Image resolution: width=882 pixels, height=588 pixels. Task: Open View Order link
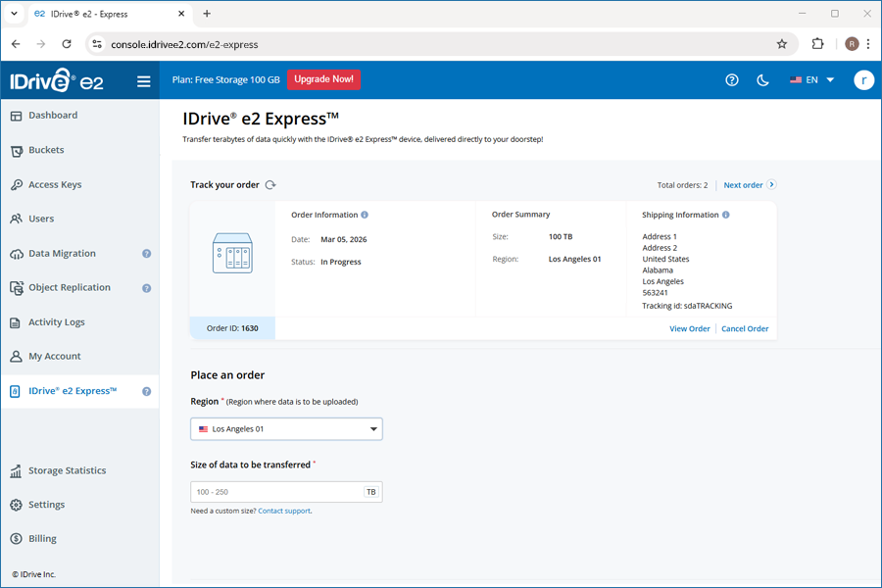[689, 328]
